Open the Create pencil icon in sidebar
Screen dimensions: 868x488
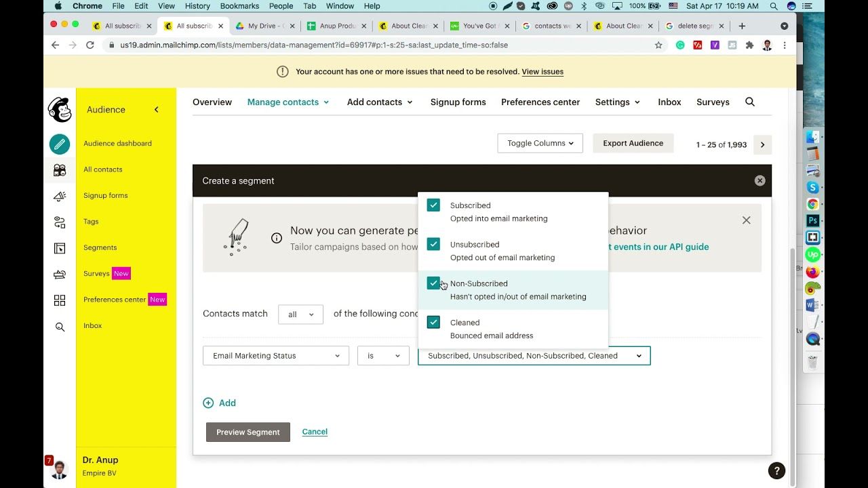coord(60,144)
